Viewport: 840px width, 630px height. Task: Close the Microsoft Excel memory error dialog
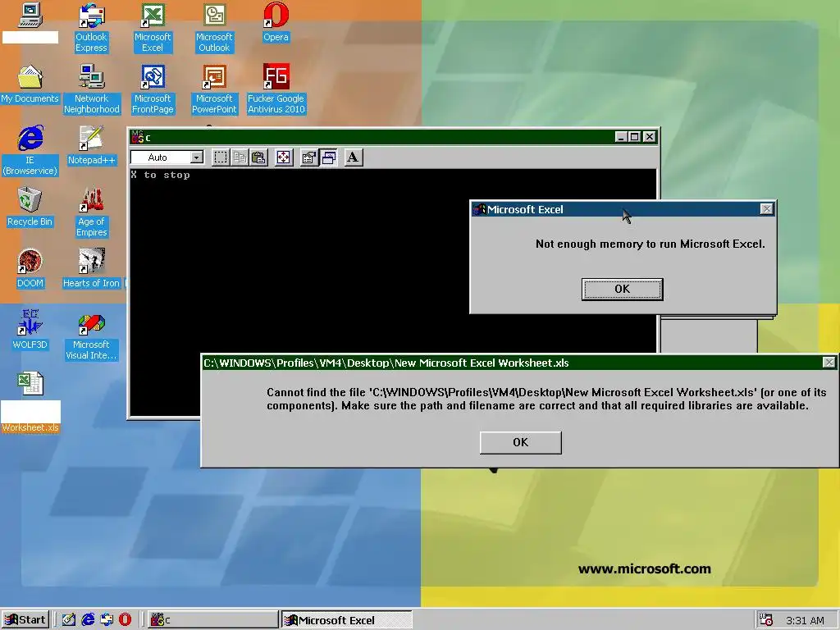[767, 209]
